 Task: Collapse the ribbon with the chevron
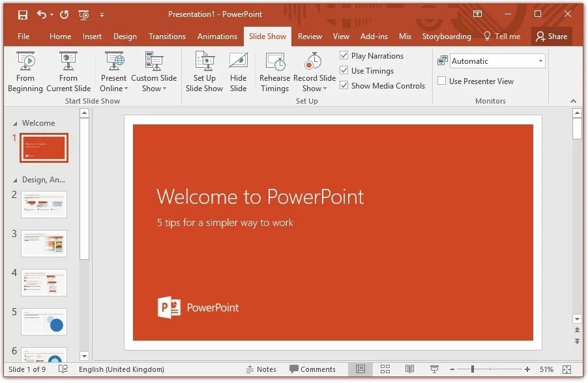click(574, 101)
